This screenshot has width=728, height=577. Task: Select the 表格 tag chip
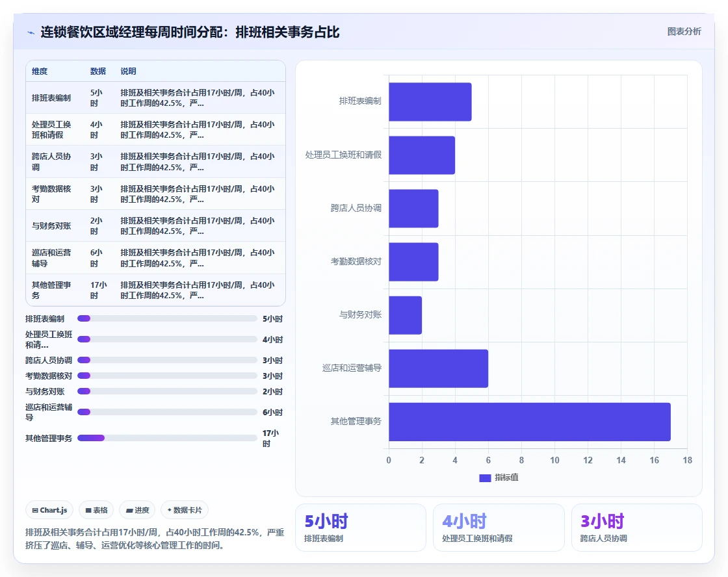[96, 510]
